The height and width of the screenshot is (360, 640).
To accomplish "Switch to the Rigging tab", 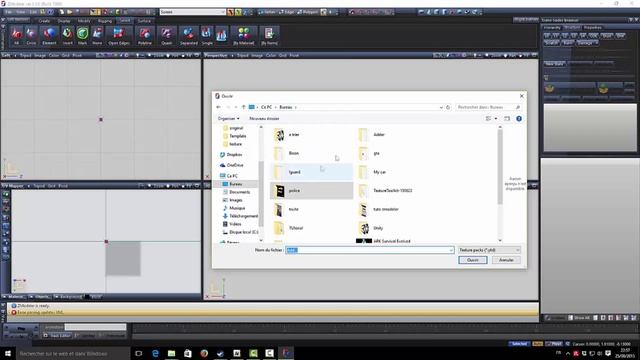I will (104, 21).
